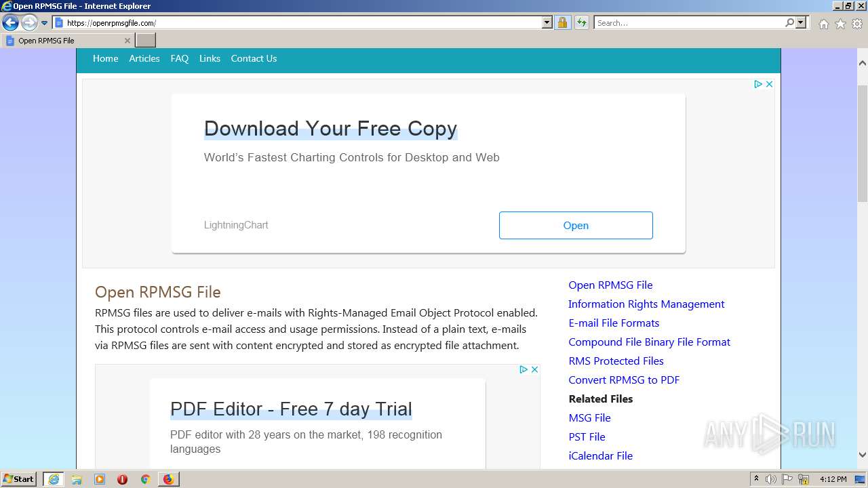Click the security lock icon
This screenshot has height=488, width=868.
(562, 23)
